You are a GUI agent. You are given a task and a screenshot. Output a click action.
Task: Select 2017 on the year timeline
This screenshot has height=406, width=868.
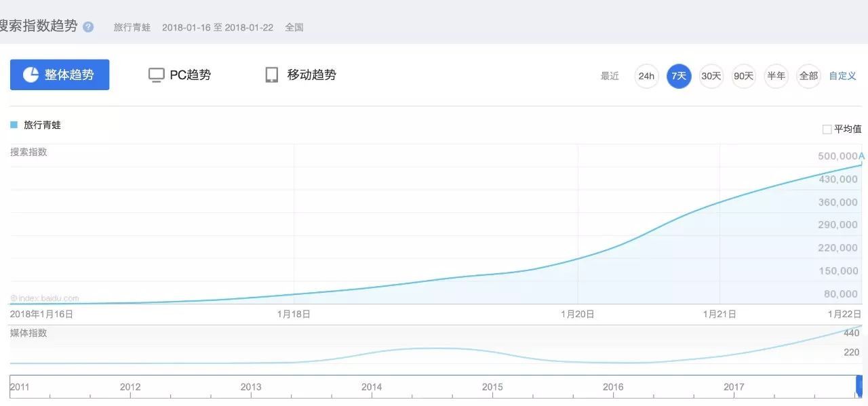coord(734,387)
